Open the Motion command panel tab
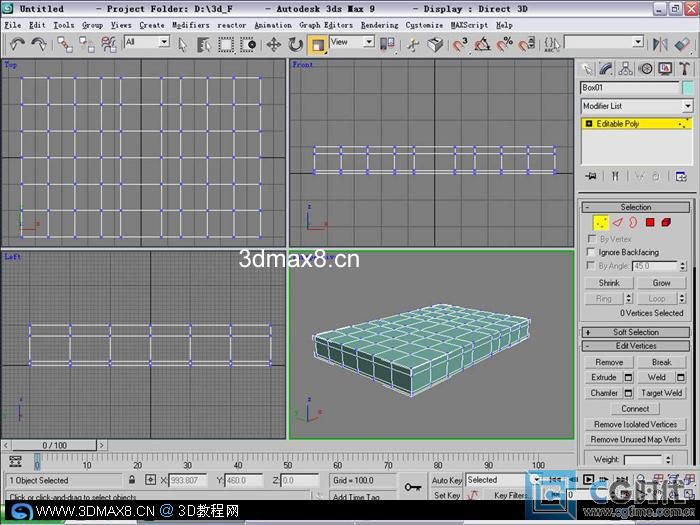The width and height of the screenshot is (700, 525). [x=646, y=69]
